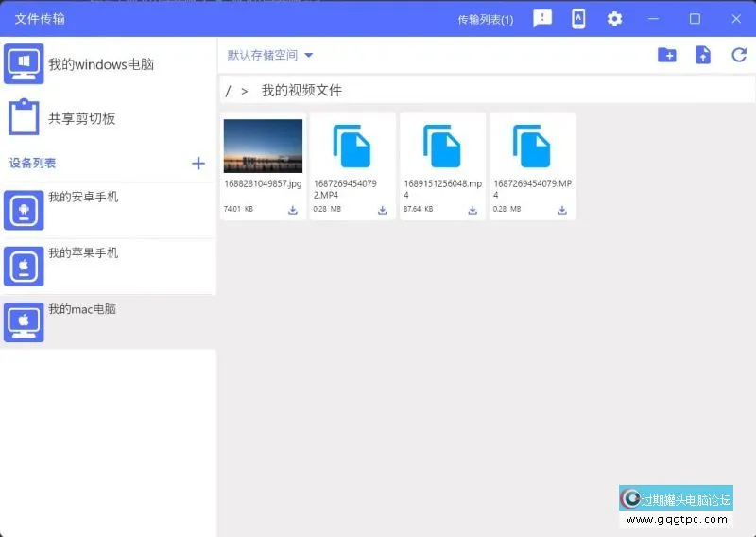756x537 pixels.
Task: Close the 文件传输 window
Action: click(x=736, y=19)
